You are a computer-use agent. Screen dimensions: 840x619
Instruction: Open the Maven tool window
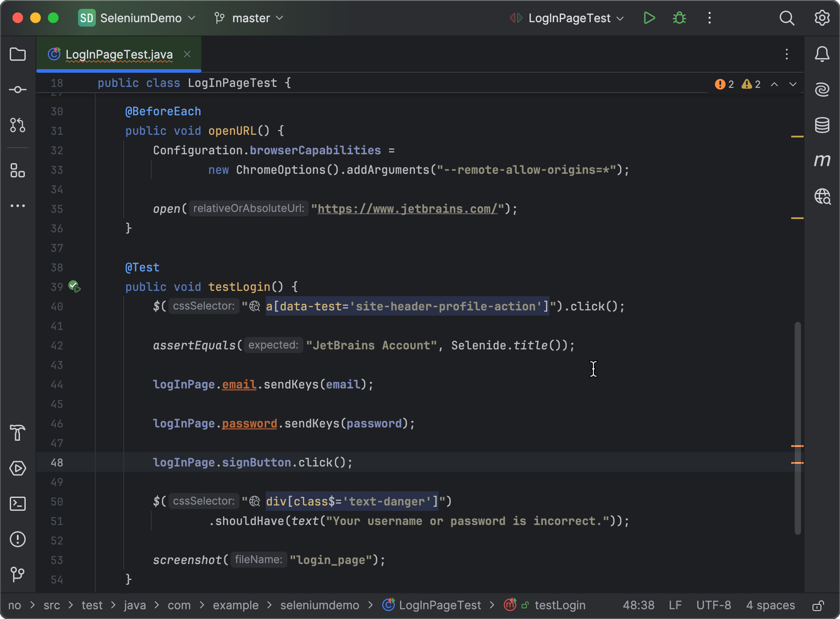click(823, 161)
